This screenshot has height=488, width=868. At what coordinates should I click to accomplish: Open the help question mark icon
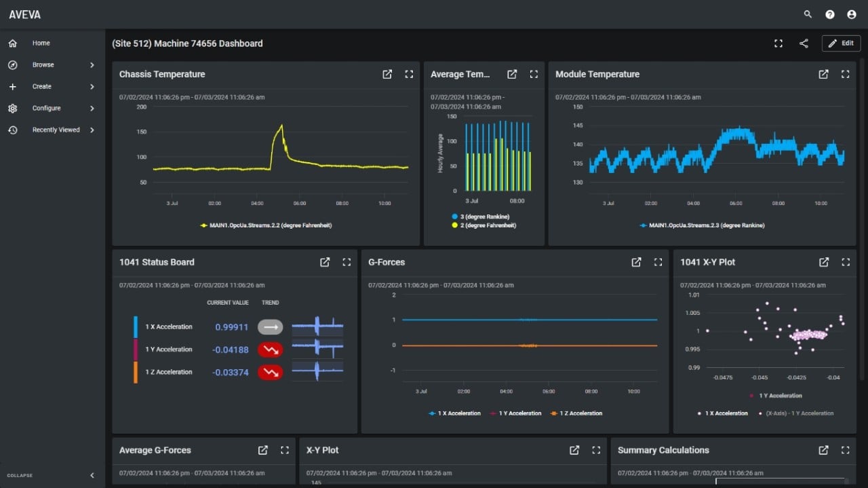(829, 14)
